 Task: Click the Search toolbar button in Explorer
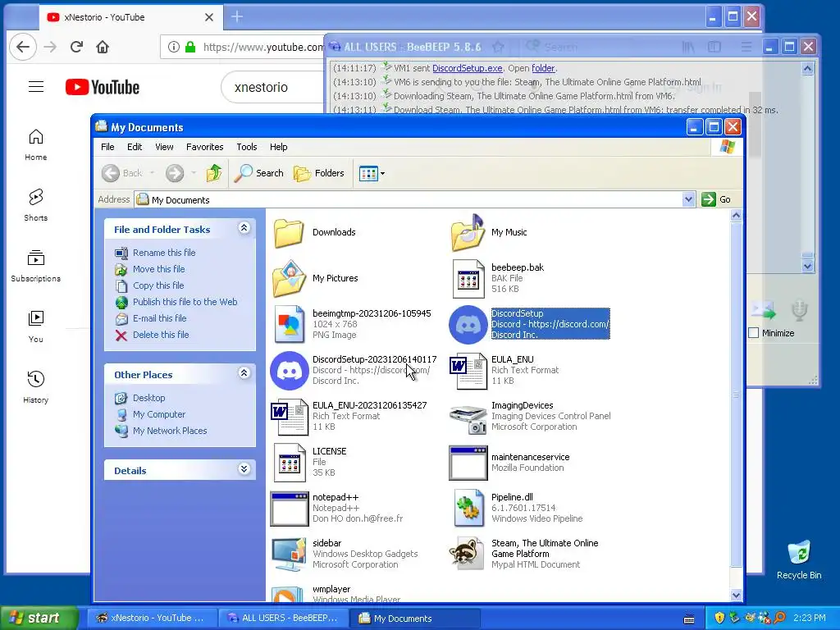[x=258, y=173]
